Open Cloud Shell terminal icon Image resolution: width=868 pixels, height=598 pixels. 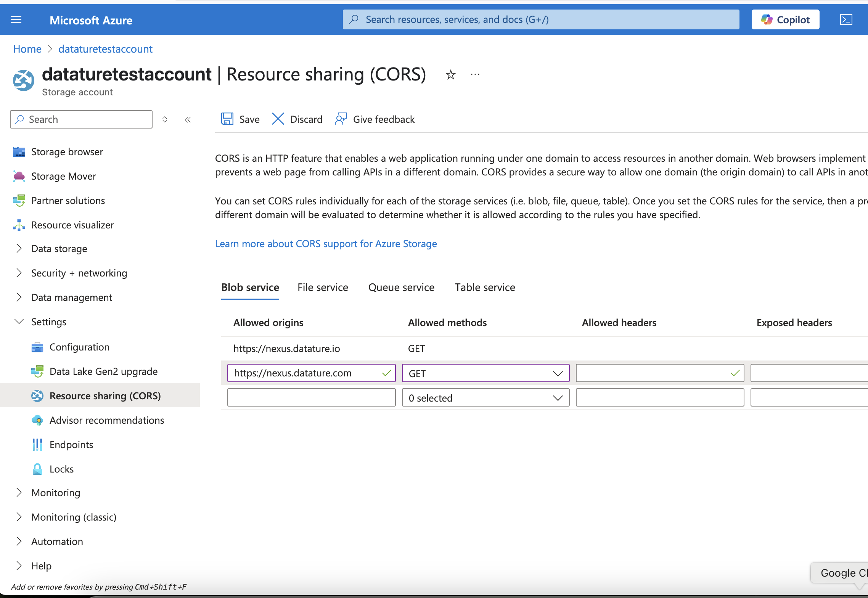[846, 20]
